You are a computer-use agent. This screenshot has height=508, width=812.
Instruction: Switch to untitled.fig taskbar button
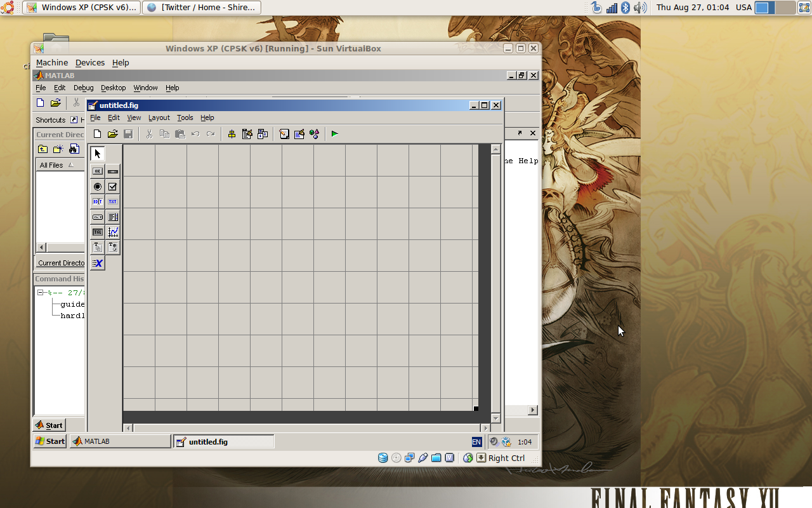pos(224,441)
